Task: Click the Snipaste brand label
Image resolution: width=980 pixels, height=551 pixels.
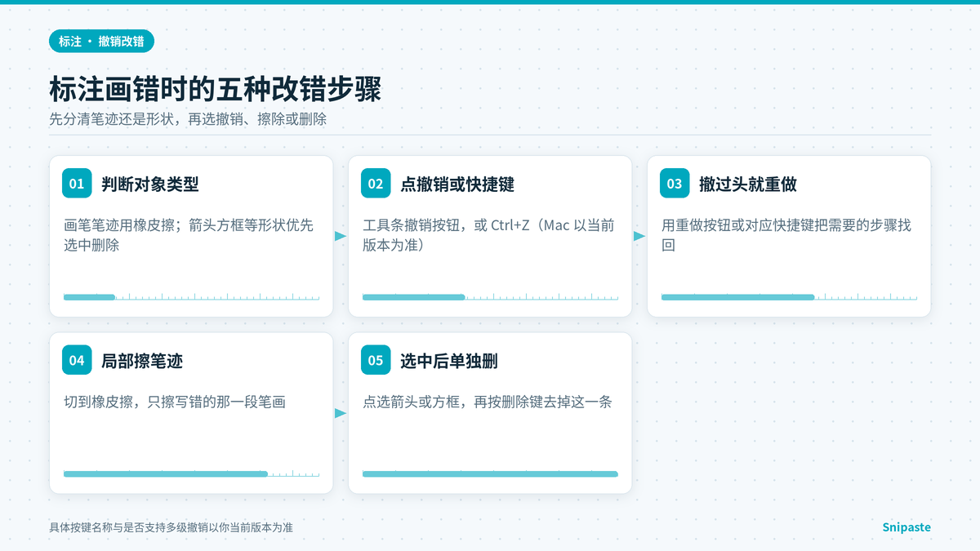Action: [x=906, y=527]
